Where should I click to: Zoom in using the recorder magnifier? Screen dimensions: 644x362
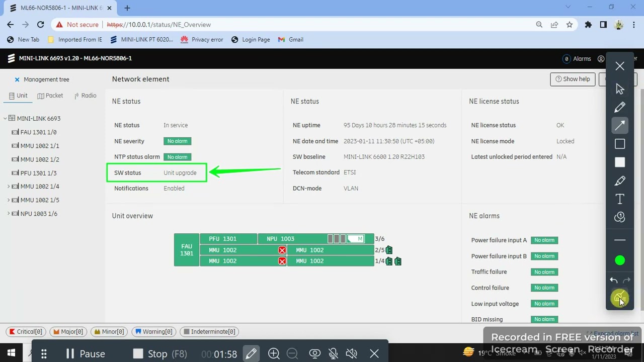274,354
